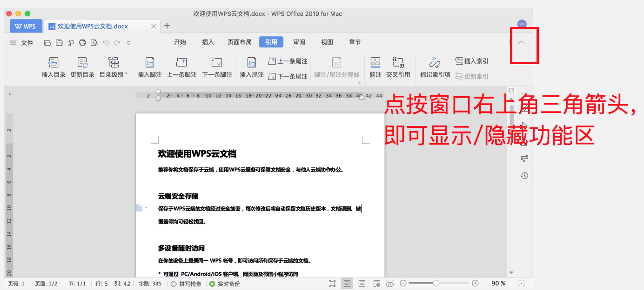Viewport: 644px width, 290px height.
Task: Select page layout view icon in status bar
Action: coord(347,283)
